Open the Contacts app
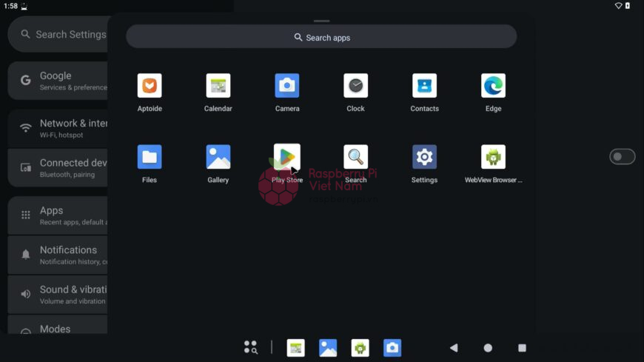 point(425,86)
